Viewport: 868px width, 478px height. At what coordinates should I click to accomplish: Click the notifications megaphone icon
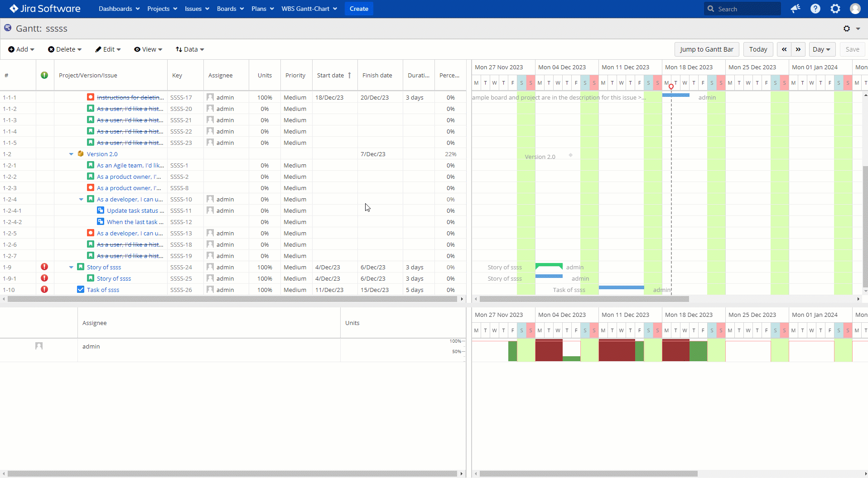pyautogui.click(x=795, y=9)
